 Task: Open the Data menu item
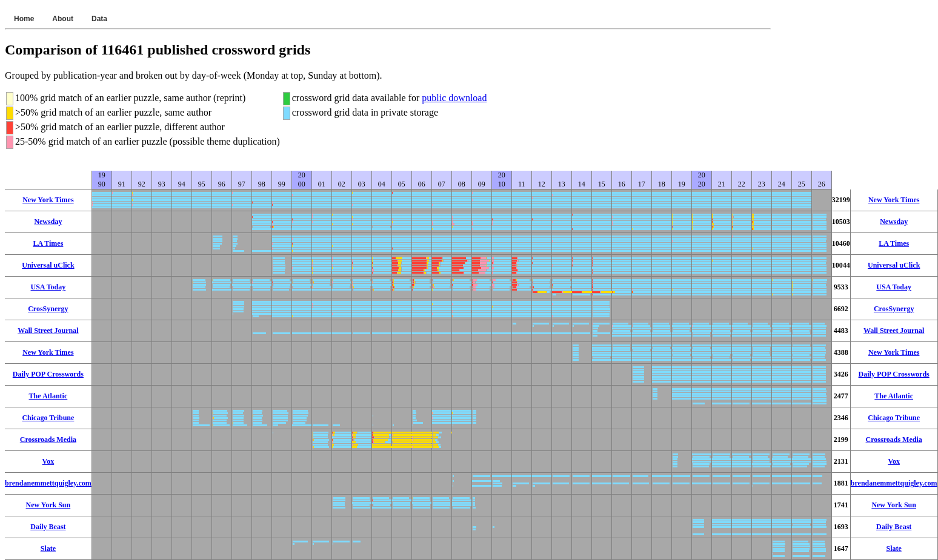click(x=99, y=19)
